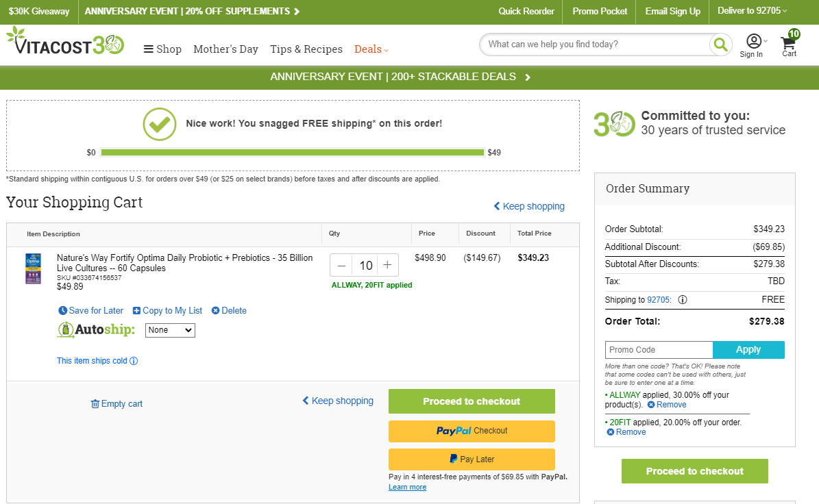
Task: Open the $30K Giveaway link
Action: [x=39, y=12]
